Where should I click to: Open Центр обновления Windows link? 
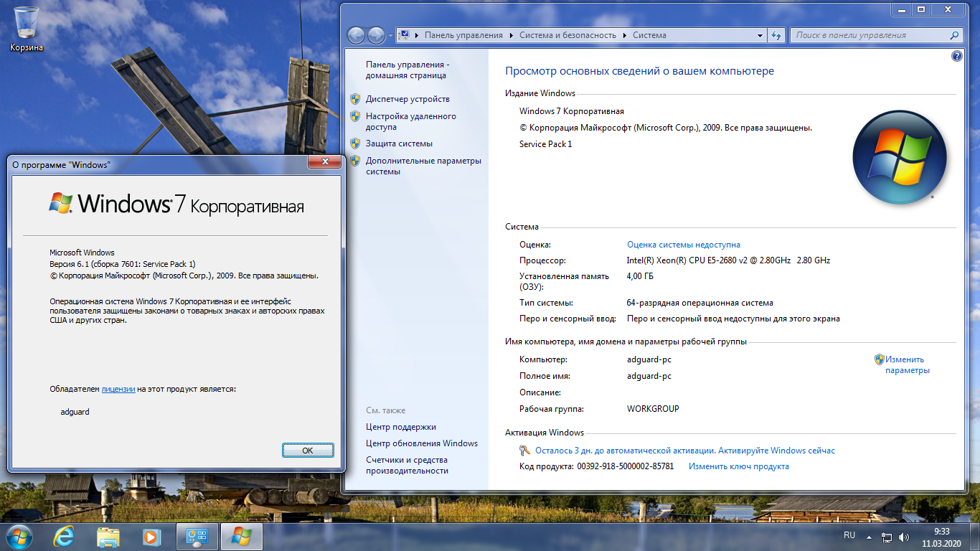click(422, 443)
